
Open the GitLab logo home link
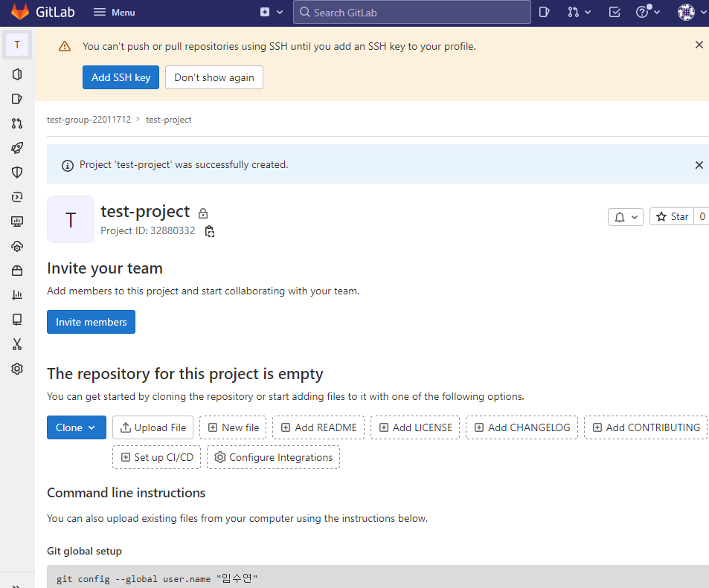(x=42, y=12)
